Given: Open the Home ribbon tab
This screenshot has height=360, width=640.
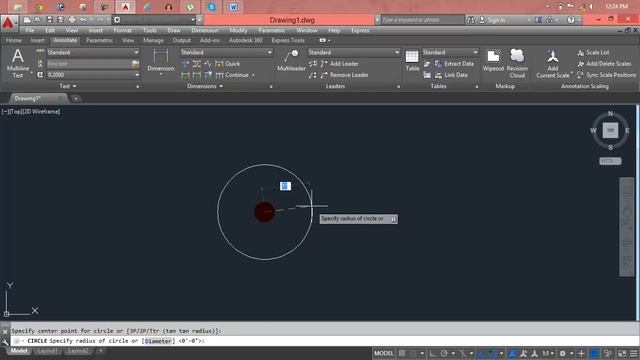Looking at the screenshot, I should point(13,40).
